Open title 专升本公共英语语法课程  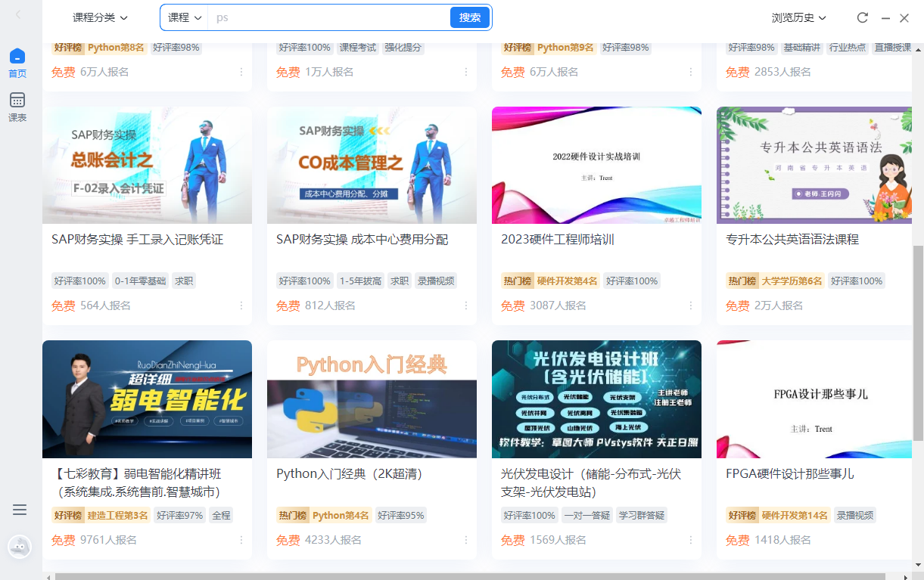click(x=792, y=240)
